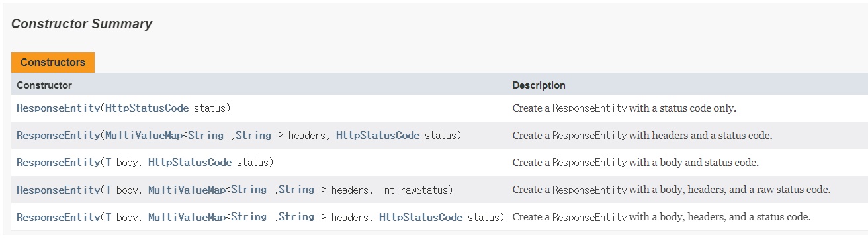Click 'Create a ResponseEntity with a body and status code.'
The width and height of the screenshot is (868, 240).
636,162
